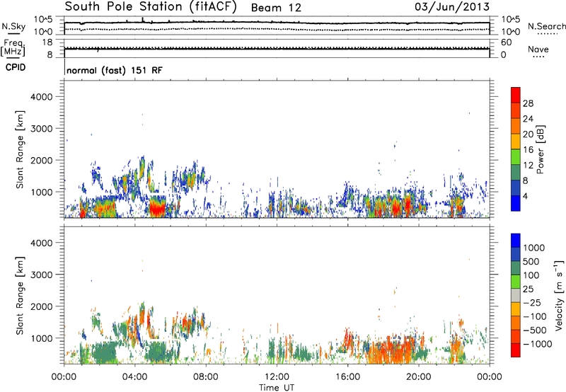Click the -1000 tick on Velocity colorbar
Screen dimensions: 566x392
pyautogui.click(x=538, y=344)
